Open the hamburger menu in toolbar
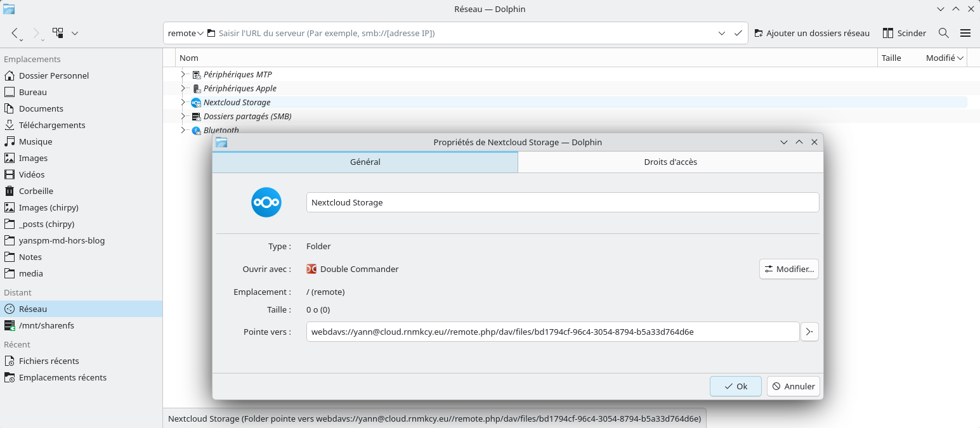Screen dimensions: 980x428 965,33
